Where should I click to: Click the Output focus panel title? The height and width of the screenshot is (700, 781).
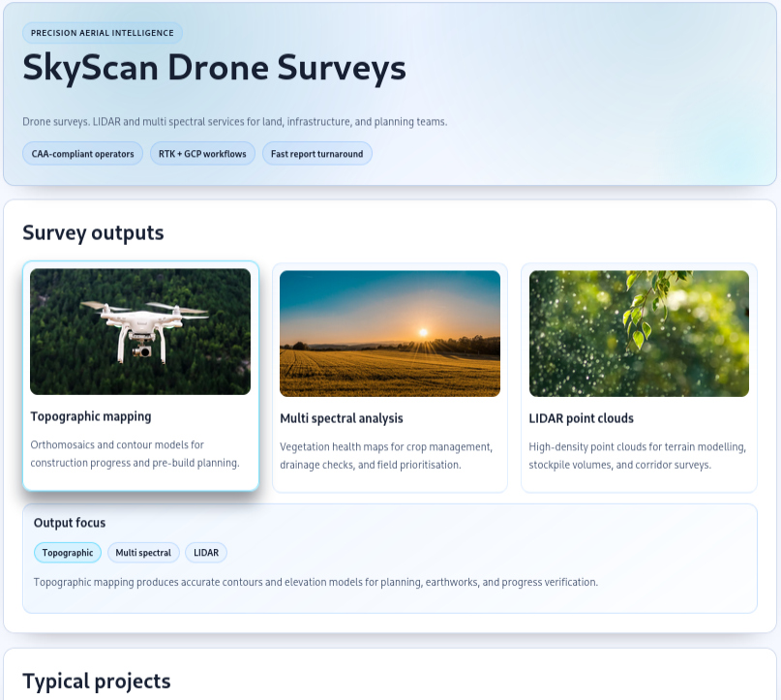70,522
